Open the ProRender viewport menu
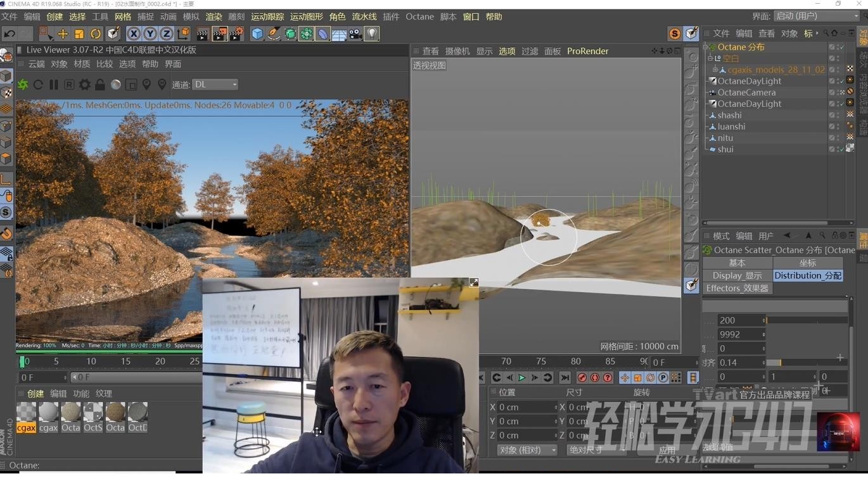 [587, 51]
